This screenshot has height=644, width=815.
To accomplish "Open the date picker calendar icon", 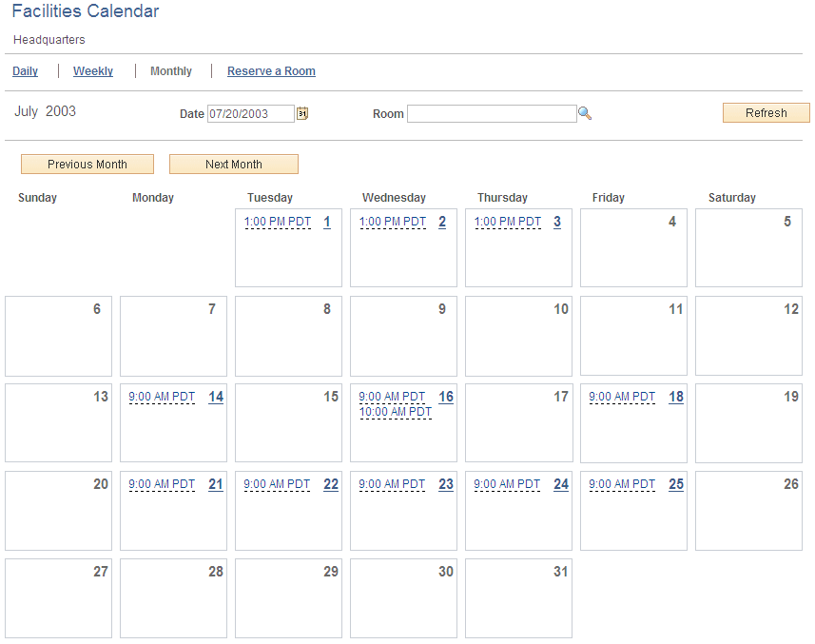I will coord(302,113).
